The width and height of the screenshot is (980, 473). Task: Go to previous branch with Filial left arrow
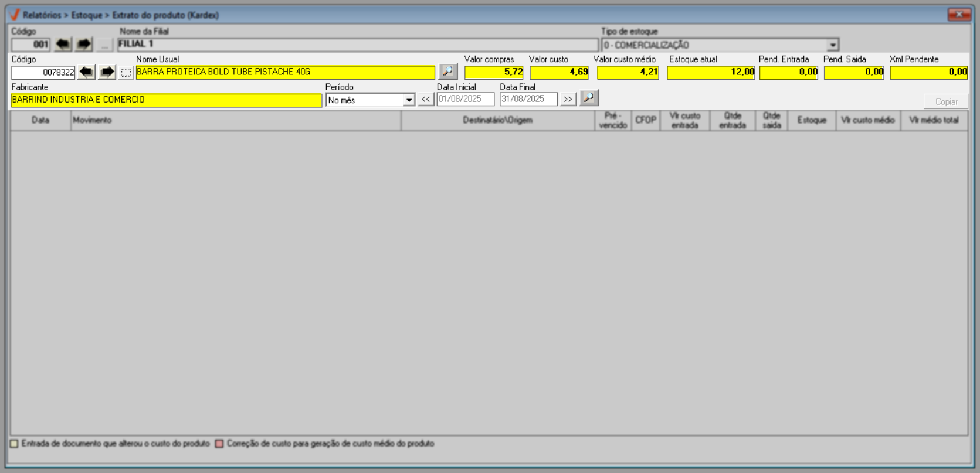[63, 45]
